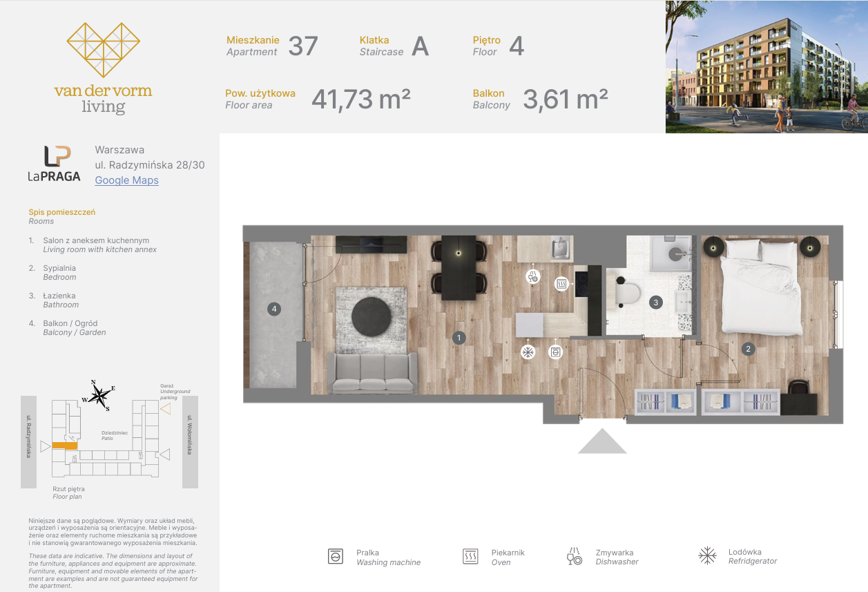Viewport: 868px width, 592px height.
Task: Click the apartment entrance arrow
Action: pos(602,441)
